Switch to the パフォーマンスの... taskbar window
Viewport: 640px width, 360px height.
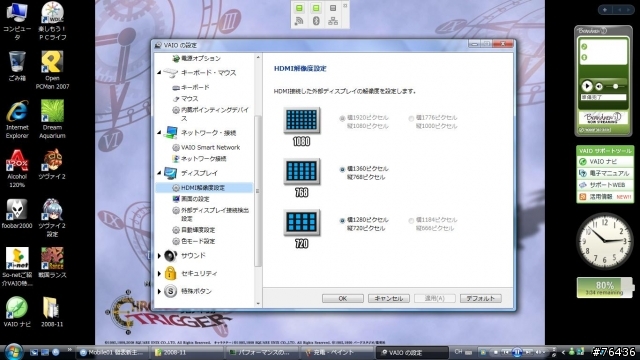[261, 352]
